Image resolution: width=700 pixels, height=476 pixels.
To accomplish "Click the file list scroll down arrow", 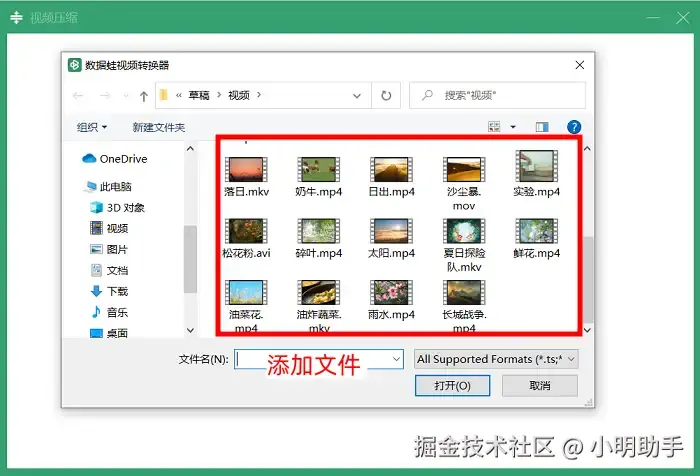I will [588, 330].
